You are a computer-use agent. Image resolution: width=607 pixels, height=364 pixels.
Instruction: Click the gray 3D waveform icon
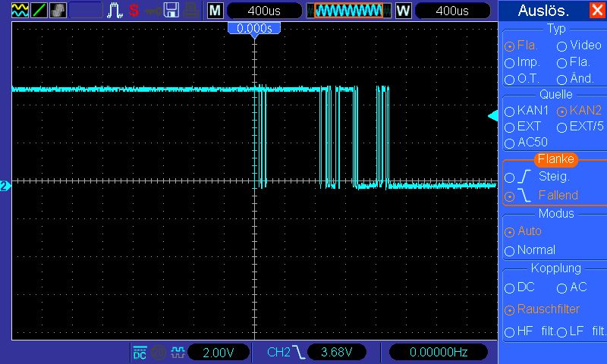[x=58, y=10]
